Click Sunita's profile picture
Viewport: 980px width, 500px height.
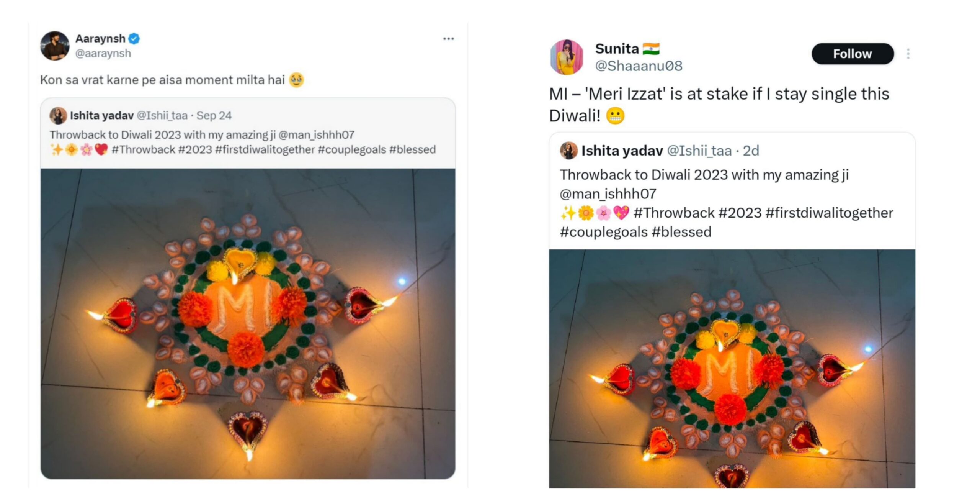(567, 56)
